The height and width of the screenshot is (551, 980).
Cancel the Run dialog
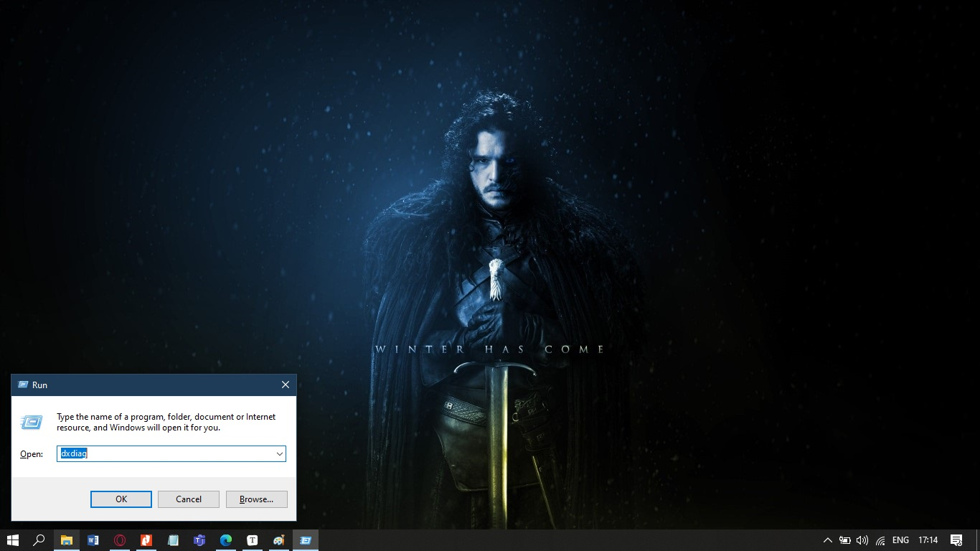(189, 499)
